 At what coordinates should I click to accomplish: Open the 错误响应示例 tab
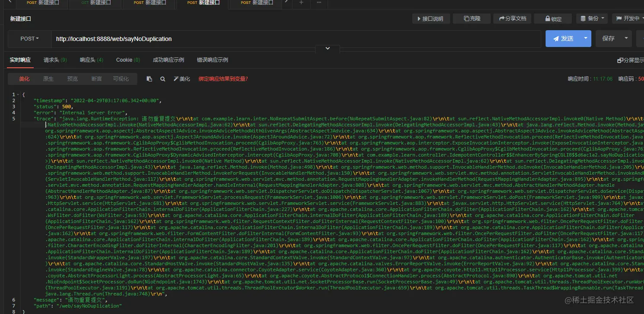(212, 60)
